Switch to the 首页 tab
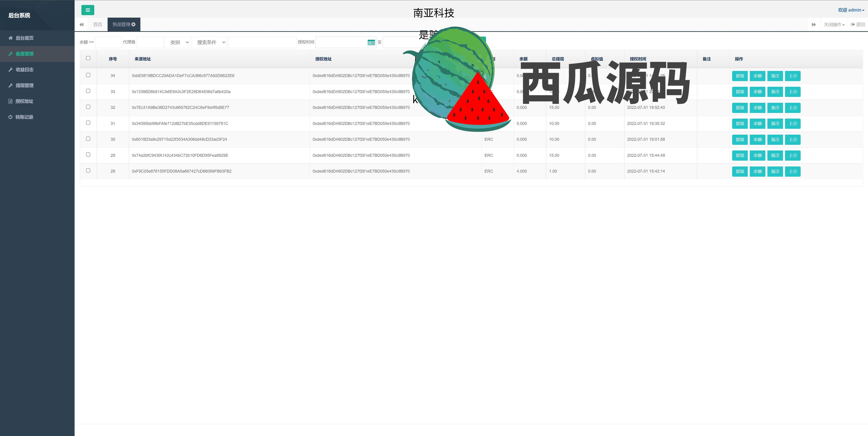 point(98,24)
